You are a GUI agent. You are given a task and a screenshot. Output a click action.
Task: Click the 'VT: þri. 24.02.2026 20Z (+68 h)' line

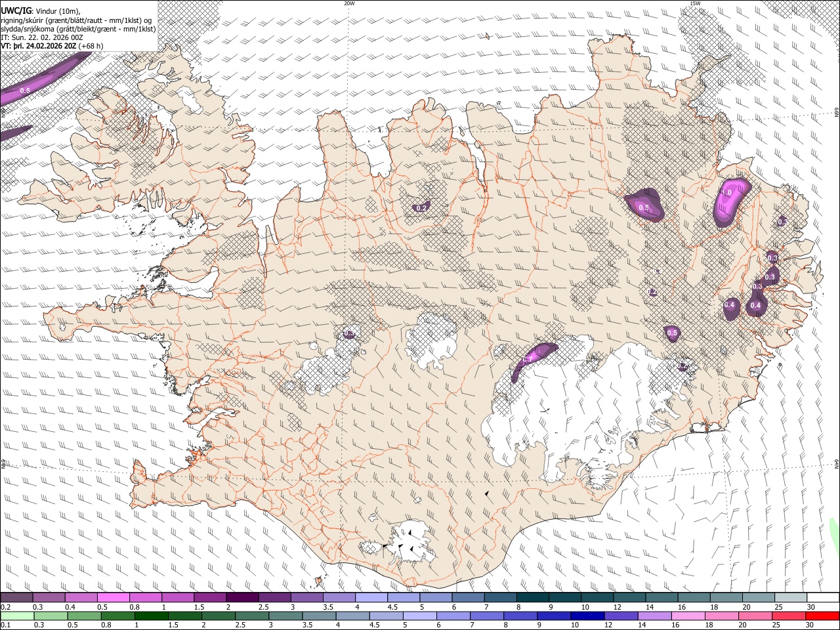(52, 46)
